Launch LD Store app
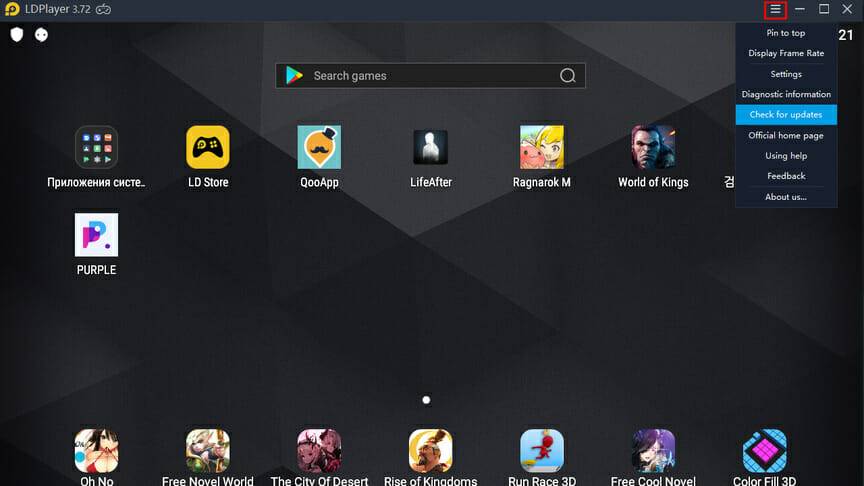 [208, 147]
